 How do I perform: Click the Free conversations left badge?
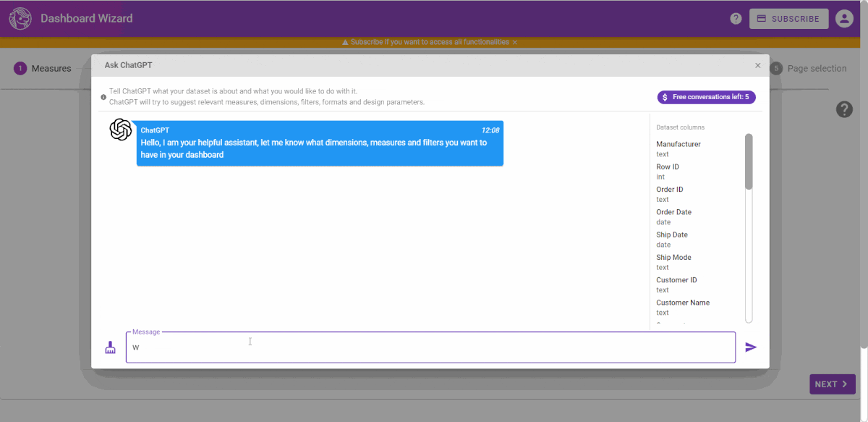pyautogui.click(x=706, y=97)
